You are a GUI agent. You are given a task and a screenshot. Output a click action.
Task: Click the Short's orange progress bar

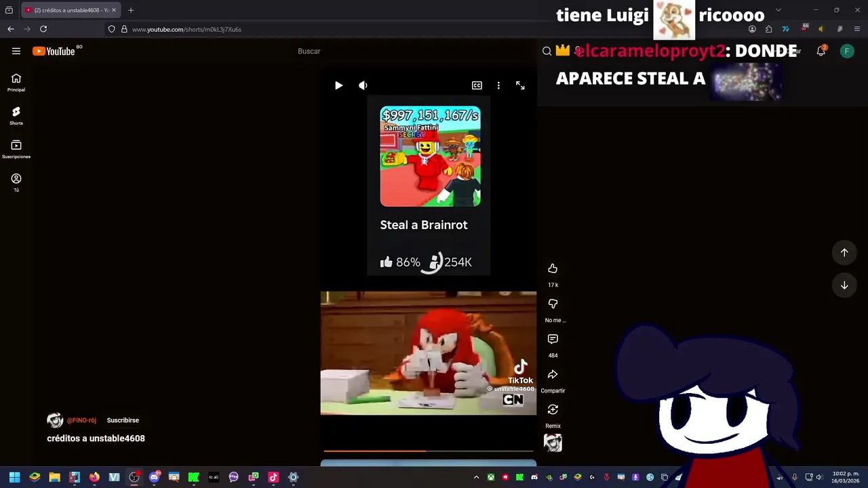coord(429,450)
